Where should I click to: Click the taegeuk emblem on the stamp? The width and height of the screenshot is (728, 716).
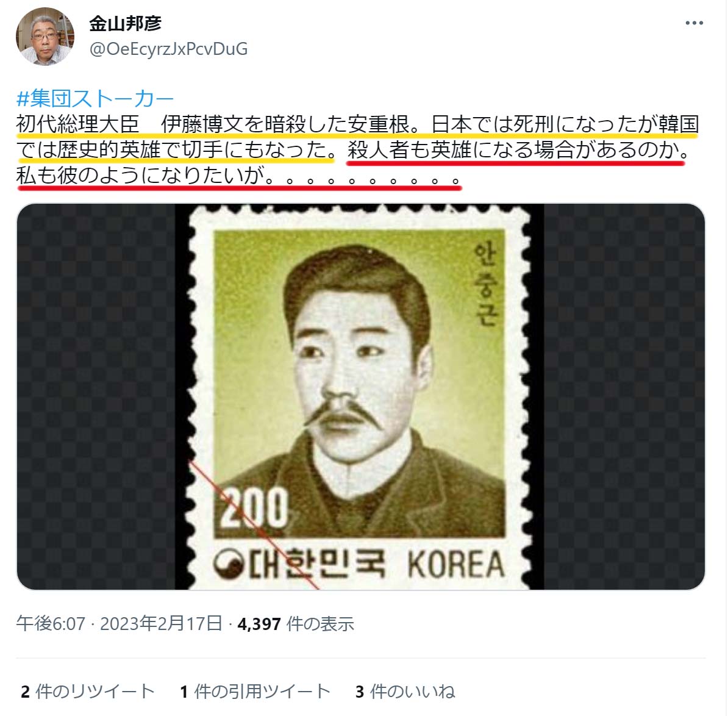click(x=229, y=564)
